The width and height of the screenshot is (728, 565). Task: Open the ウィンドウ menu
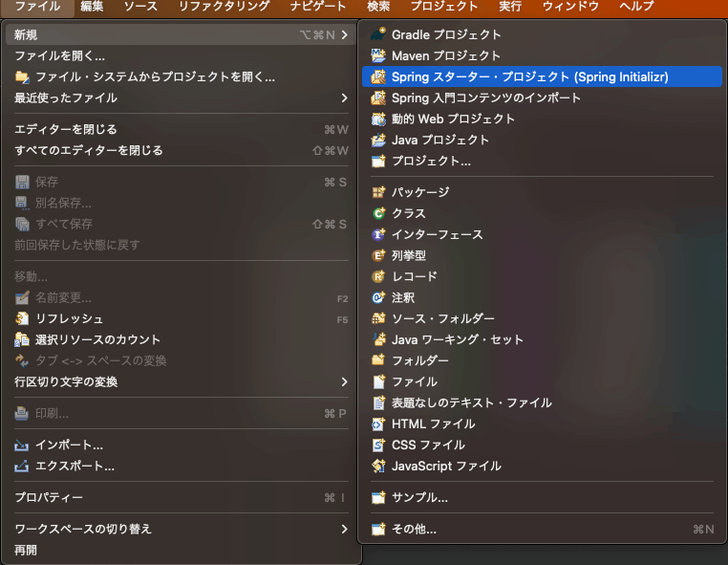pyautogui.click(x=570, y=7)
